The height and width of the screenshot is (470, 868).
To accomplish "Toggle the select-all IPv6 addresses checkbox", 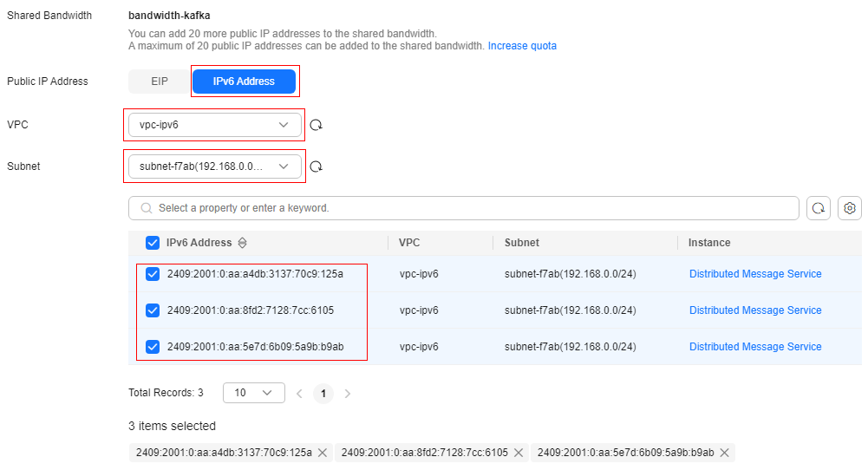I will pos(153,243).
